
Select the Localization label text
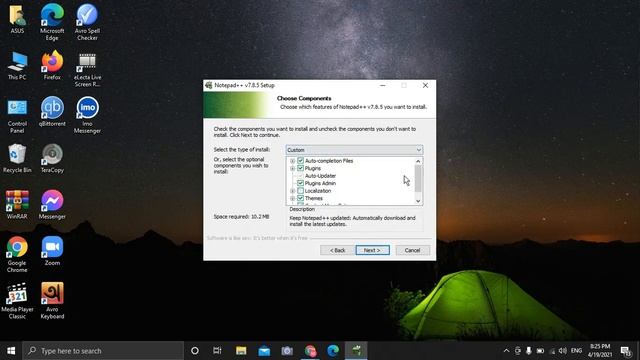(x=318, y=191)
